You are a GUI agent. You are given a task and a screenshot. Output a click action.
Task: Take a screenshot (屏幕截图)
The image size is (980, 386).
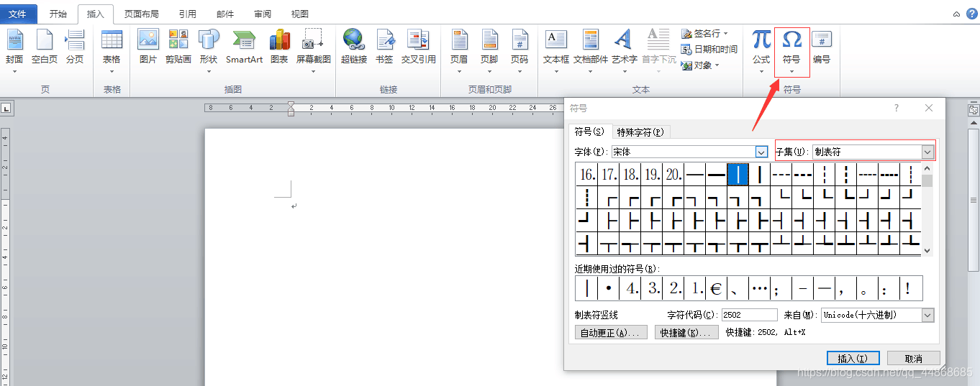coord(314,50)
